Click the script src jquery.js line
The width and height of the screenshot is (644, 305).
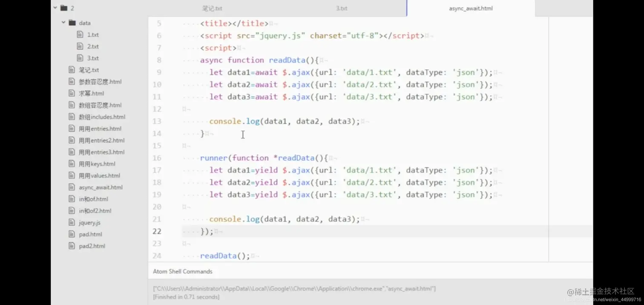coord(312,36)
